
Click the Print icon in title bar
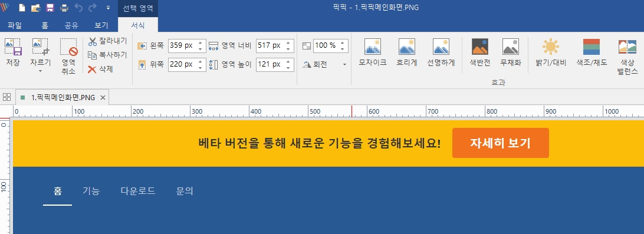click(x=64, y=8)
